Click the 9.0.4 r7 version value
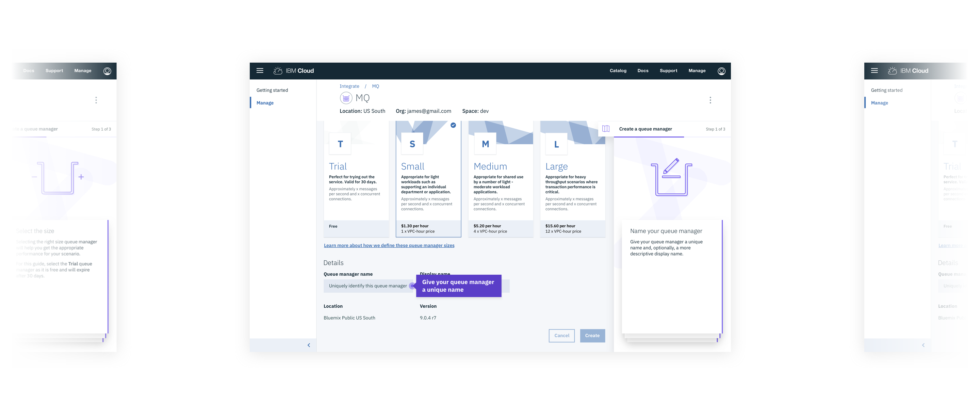The height and width of the screenshot is (420, 980). point(428,318)
